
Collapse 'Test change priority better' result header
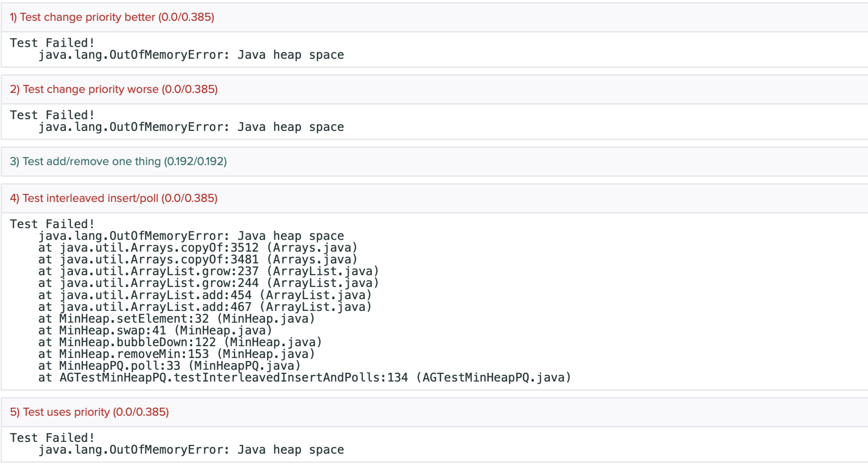112,17
